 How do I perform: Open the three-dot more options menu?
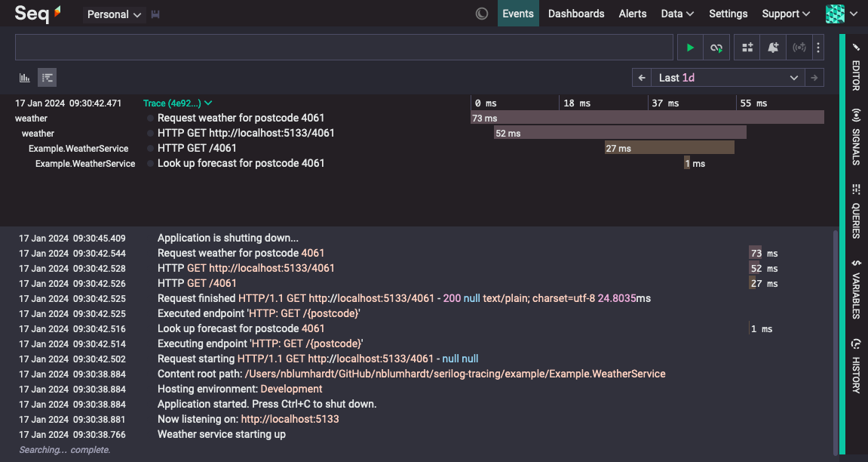coord(818,48)
